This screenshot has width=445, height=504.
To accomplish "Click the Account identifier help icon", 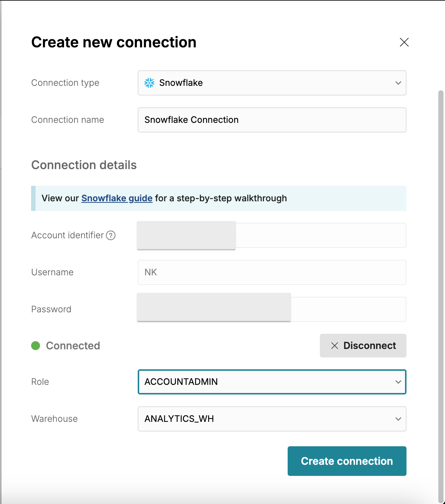I will click(111, 235).
